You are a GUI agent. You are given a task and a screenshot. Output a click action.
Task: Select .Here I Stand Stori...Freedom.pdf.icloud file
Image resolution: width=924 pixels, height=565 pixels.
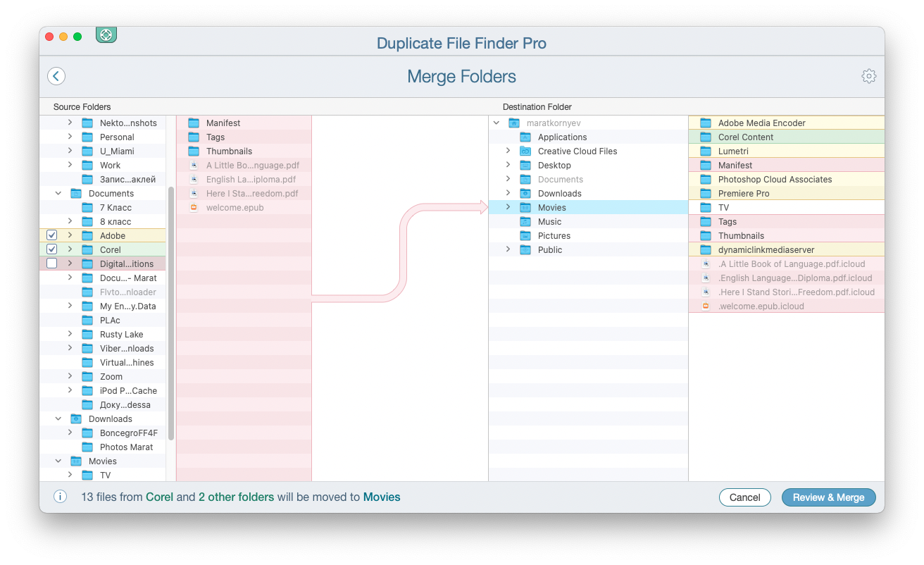coord(786,292)
